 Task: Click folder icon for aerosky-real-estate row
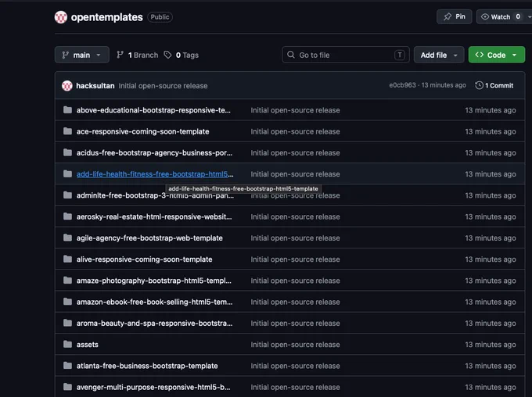pyautogui.click(x=67, y=216)
